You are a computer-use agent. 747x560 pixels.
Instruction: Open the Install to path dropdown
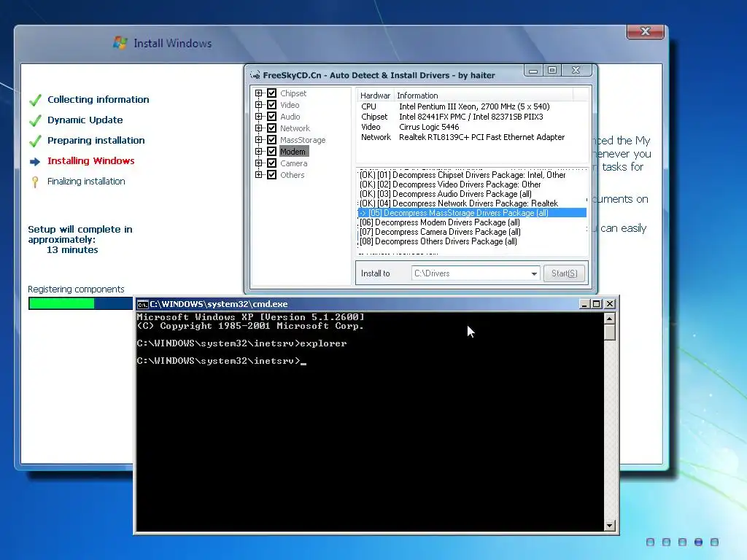click(x=533, y=273)
